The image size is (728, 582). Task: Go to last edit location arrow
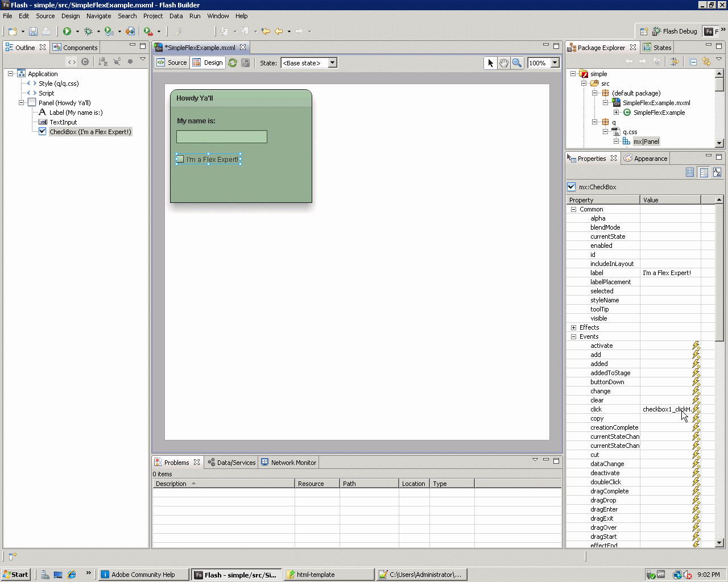pos(266,31)
